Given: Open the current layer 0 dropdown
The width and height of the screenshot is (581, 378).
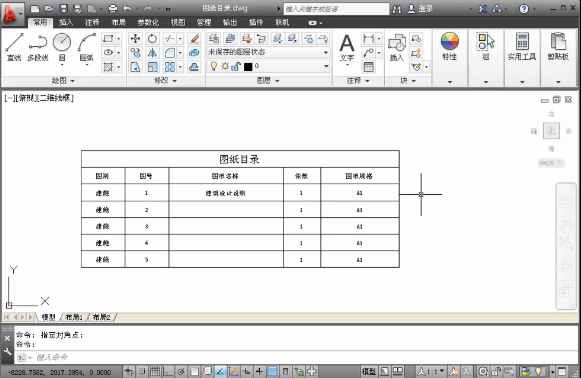Looking at the screenshot, I should (268, 66).
